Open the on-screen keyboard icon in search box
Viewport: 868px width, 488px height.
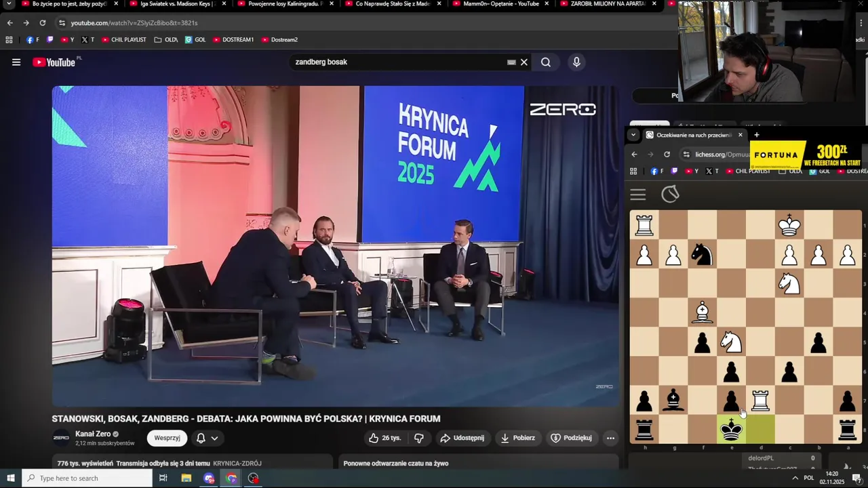(x=511, y=62)
